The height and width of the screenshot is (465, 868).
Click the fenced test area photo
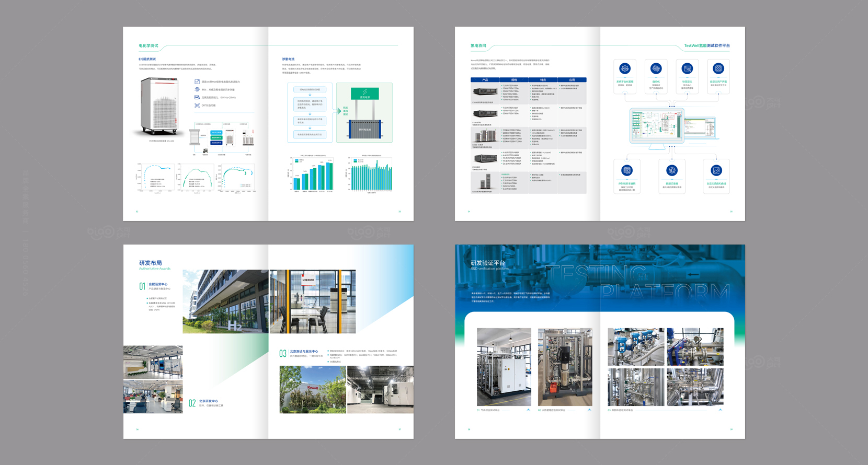pos(313,301)
